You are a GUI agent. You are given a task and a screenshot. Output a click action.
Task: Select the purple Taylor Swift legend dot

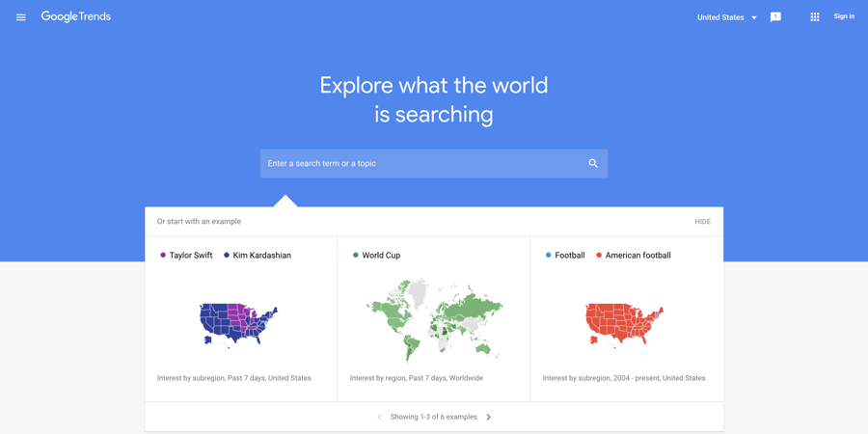(163, 256)
